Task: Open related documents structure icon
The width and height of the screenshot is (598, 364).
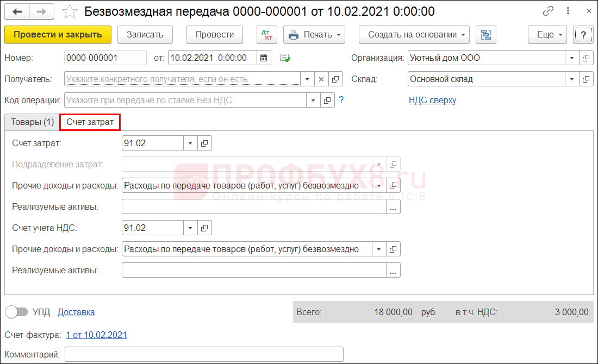Action: (486, 35)
